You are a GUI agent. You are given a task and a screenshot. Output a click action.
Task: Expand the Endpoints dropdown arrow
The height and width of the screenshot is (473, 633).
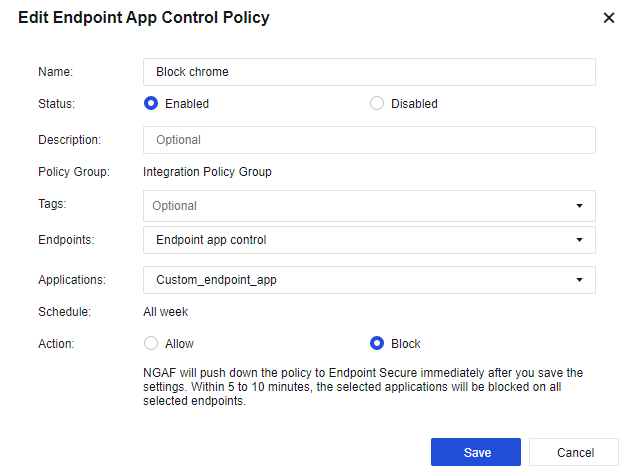pyautogui.click(x=579, y=240)
